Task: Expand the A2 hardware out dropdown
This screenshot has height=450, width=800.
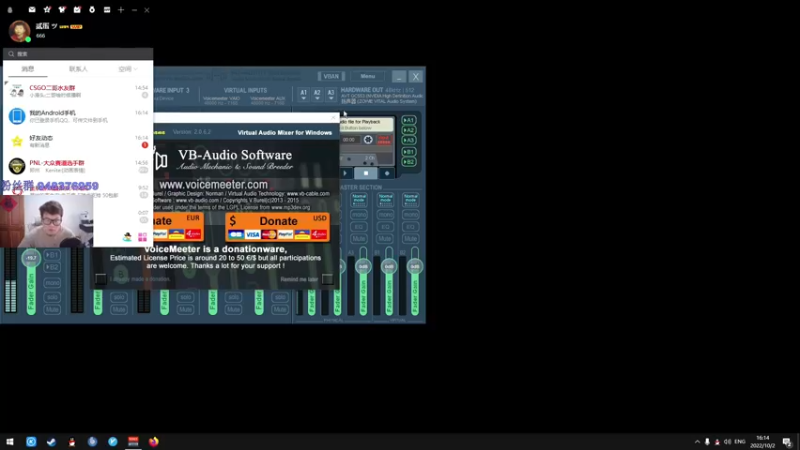Action: 317,94
